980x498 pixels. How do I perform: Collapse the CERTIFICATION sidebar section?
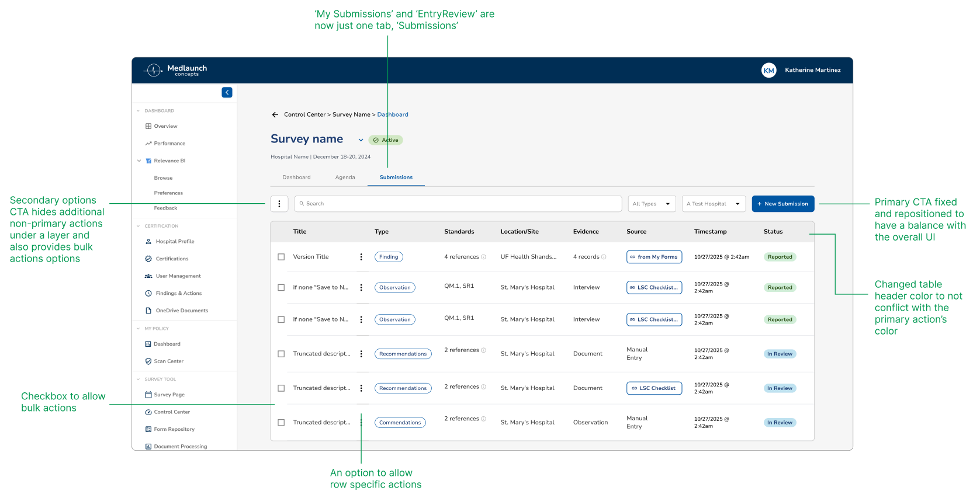click(138, 226)
